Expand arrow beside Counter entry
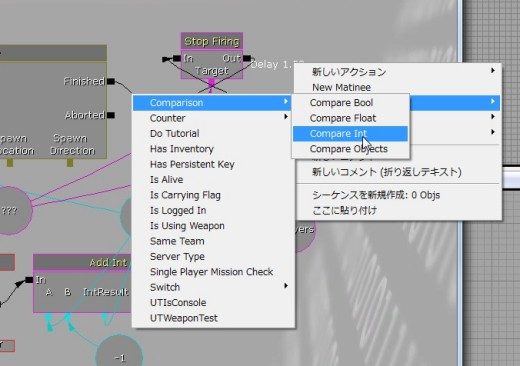The image size is (520, 366). coord(286,117)
